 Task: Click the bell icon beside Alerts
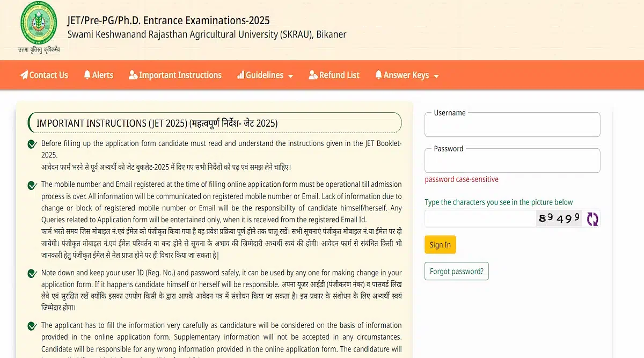(x=87, y=75)
